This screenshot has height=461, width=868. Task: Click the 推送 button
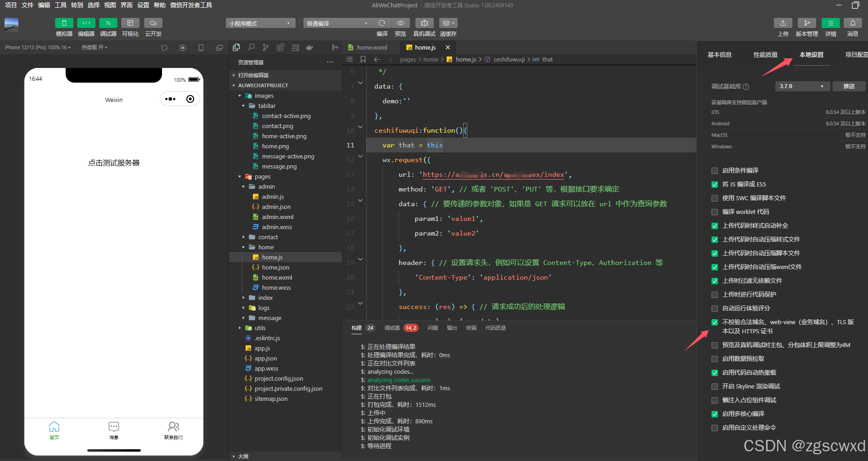point(849,86)
